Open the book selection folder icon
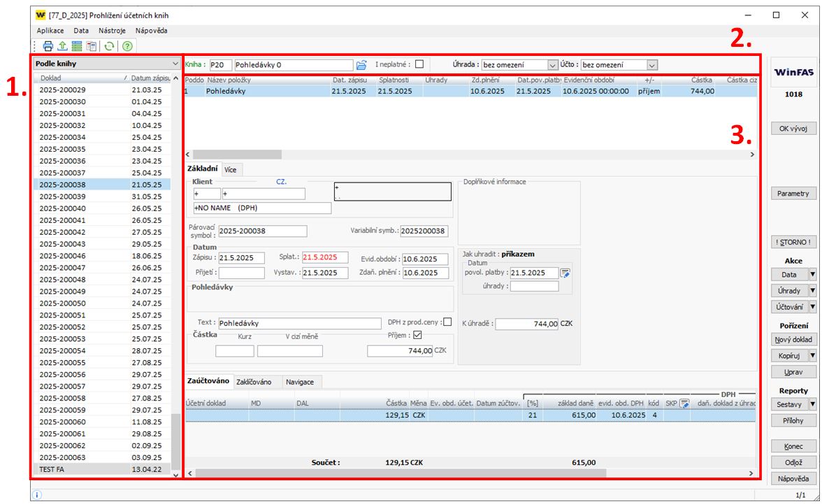822x504 pixels. coord(361,65)
